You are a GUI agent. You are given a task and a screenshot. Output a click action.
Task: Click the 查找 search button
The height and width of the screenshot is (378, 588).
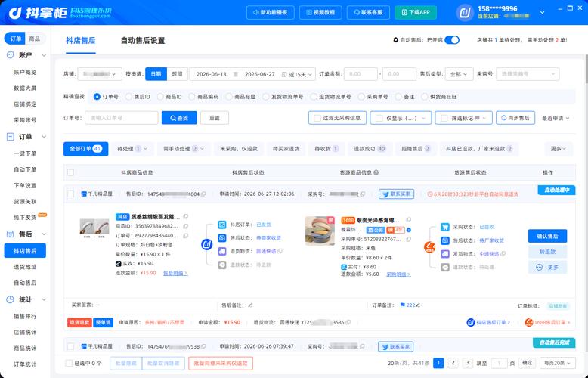[179, 118]
